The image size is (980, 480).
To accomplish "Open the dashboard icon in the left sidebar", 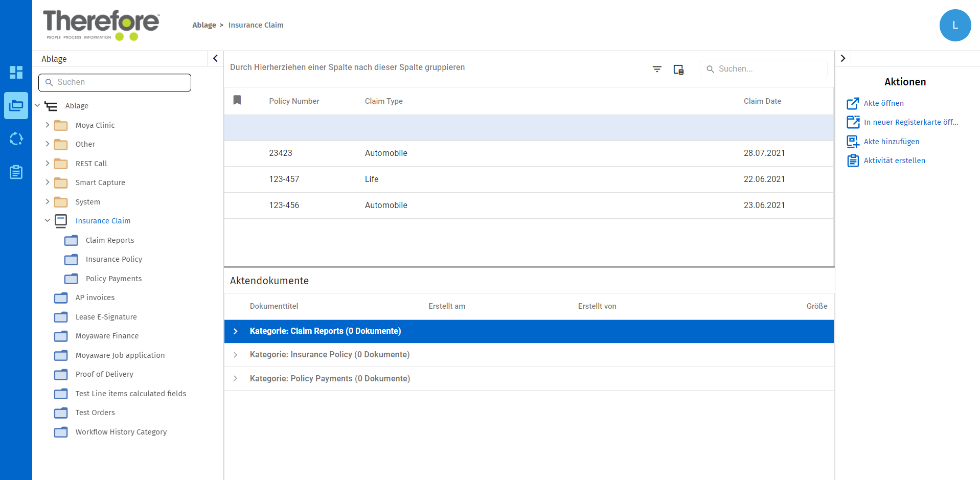I will tap(16, 72).
